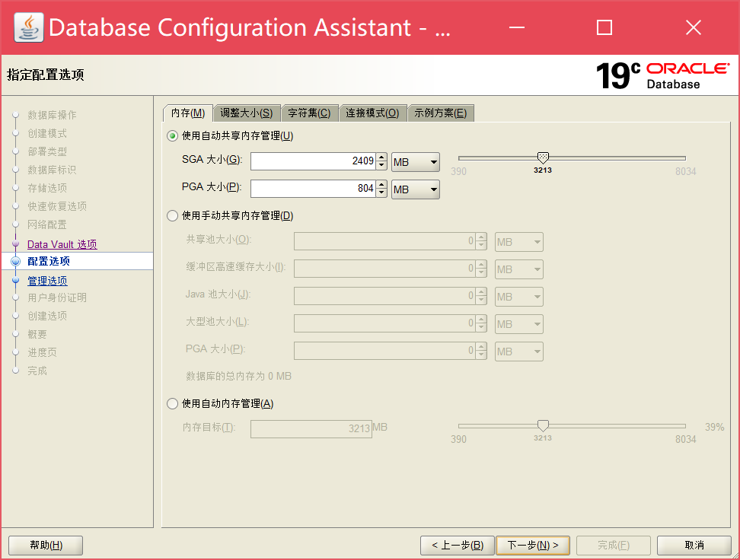
Task: Click the 19c Database badge
Action: [620, 76]
